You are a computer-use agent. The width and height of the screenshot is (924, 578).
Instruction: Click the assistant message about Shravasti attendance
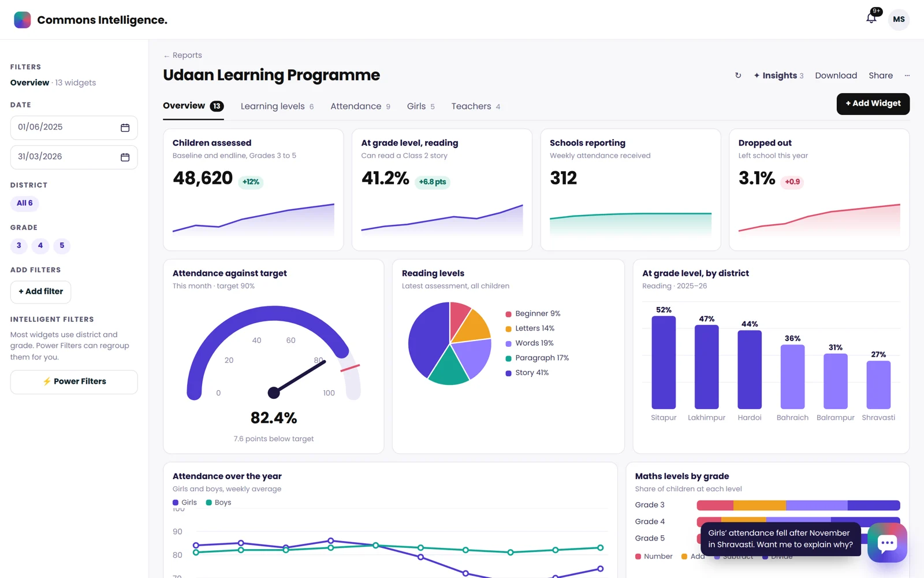[x=780, y=539]
